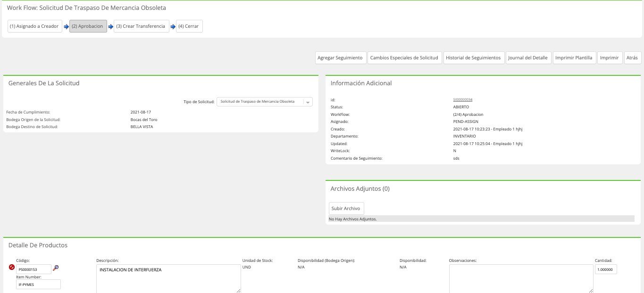Open the Tipo de Solicitud dropdown
The image size is (644, 293).
tap(265, 102)
